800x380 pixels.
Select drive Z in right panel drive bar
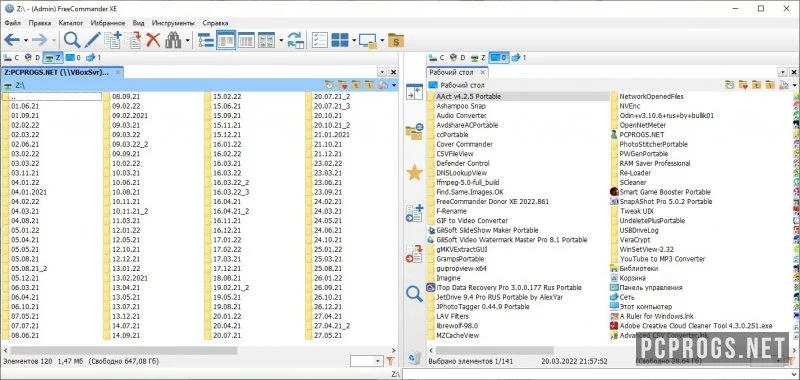(479, 58)
